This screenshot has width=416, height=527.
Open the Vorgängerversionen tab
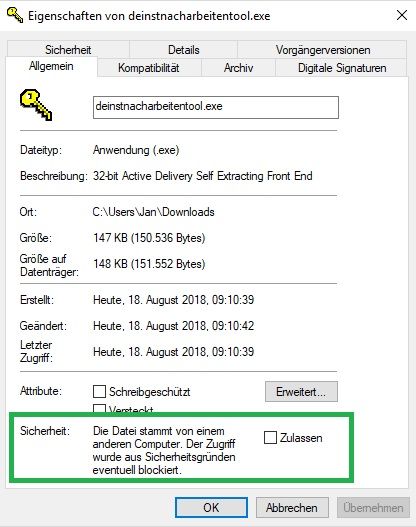[x=323, y=49]
